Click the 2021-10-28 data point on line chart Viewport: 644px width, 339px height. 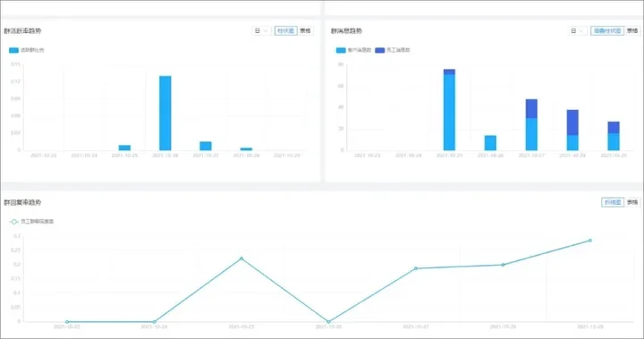(x=503, y=265)
